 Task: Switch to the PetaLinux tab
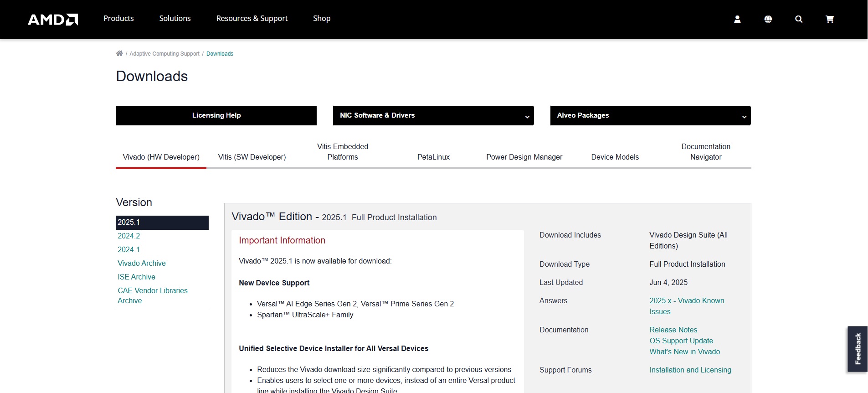pyautogui.click(x=433, y=157)
